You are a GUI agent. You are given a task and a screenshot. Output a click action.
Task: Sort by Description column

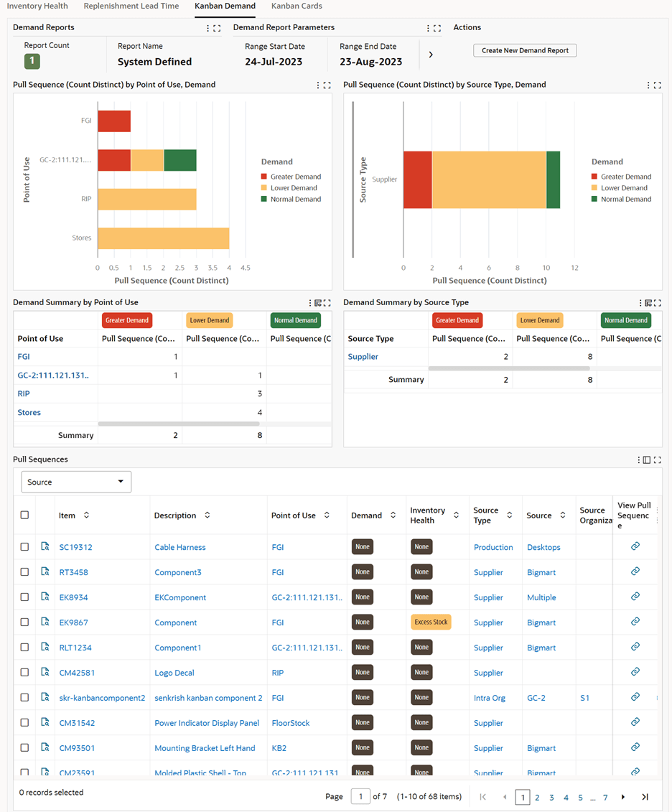click(207, 515)
